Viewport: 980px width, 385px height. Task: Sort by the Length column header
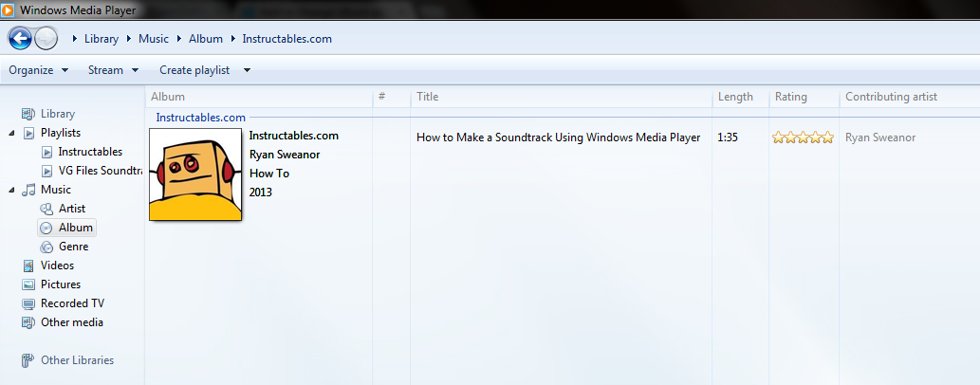[x=741, y=97]
